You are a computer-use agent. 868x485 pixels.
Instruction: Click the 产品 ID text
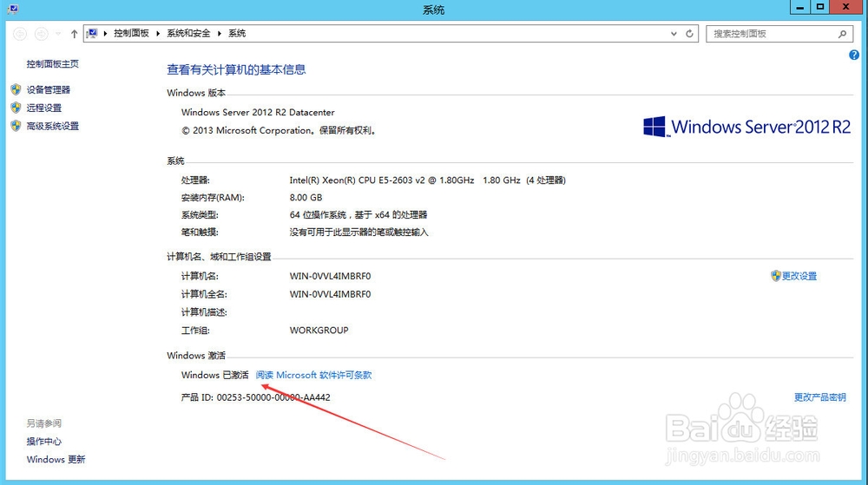(x=256, y=397)
